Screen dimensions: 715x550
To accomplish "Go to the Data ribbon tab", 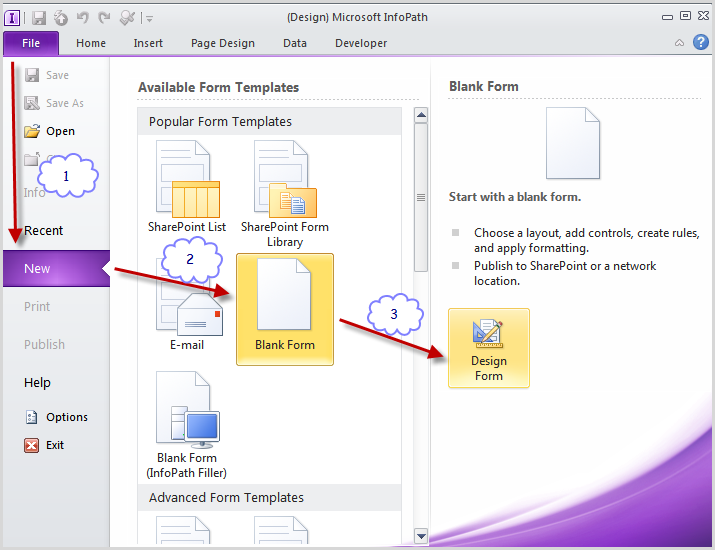I will click(295, 43).
